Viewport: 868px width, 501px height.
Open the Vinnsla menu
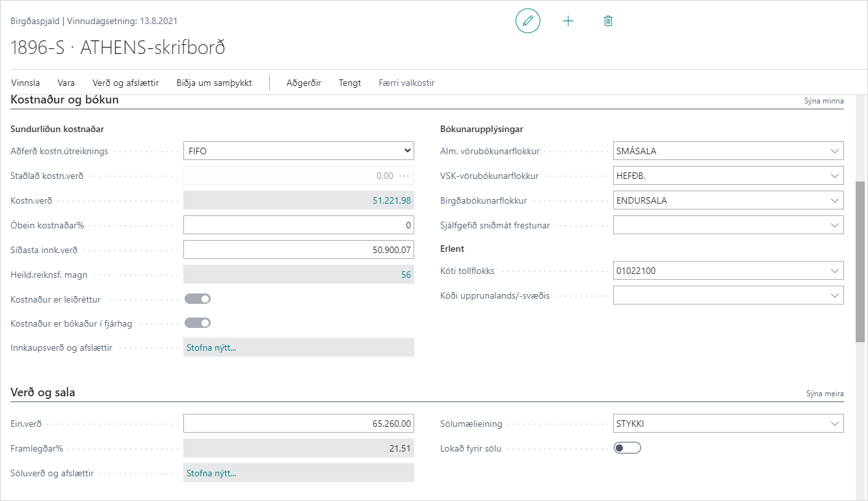click(25, 83)
